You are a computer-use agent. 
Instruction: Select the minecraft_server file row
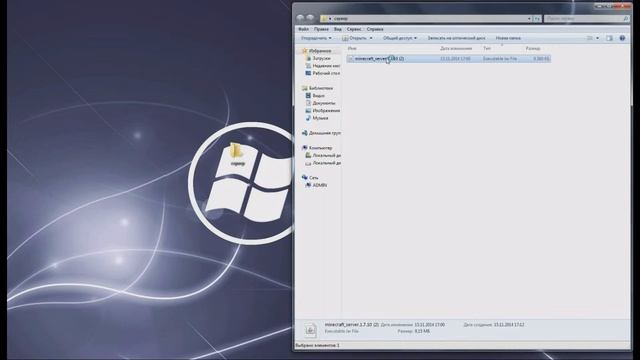pyautogui.click(x=449, y=59)
